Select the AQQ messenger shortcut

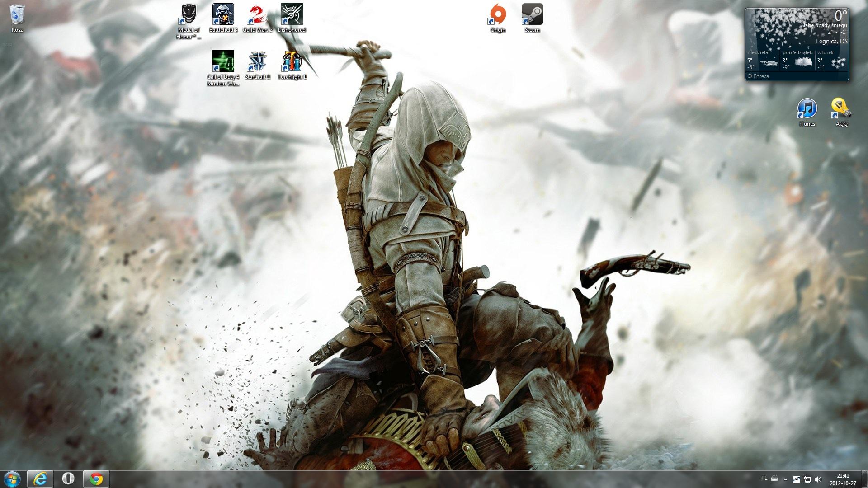[x=841, y=112]
